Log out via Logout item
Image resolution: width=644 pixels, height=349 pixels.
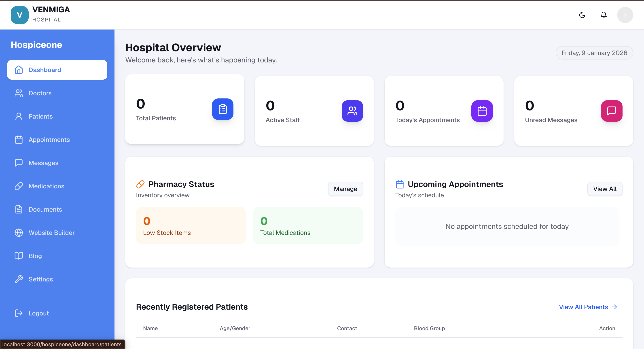[38, 313]
